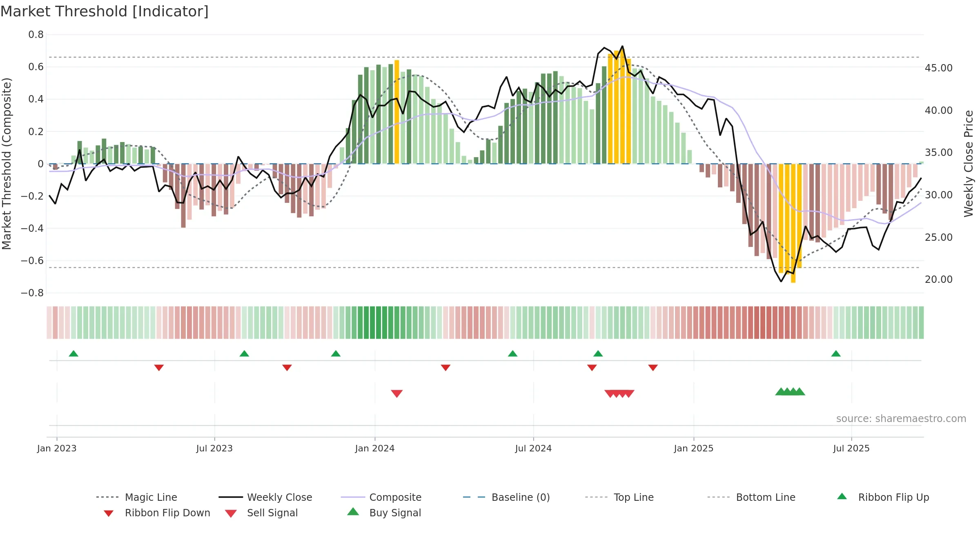Toggle the Bottom Line legend entry

click(x=751, y=497)
